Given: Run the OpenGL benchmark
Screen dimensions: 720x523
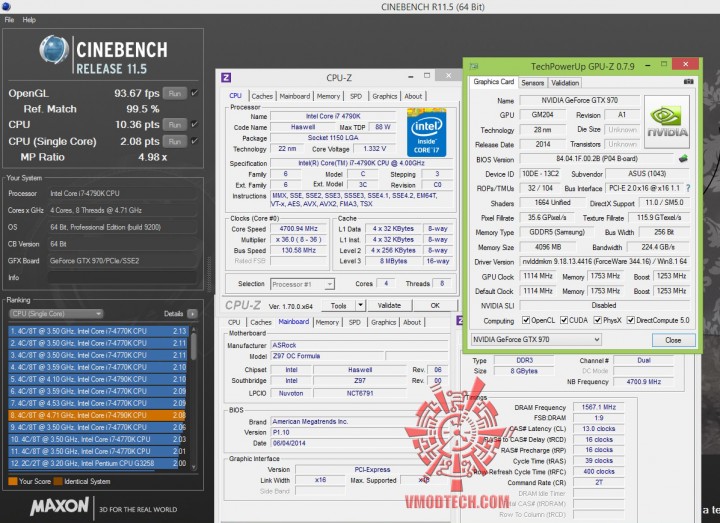Looking at the screenshot, I should coord(175,93).
